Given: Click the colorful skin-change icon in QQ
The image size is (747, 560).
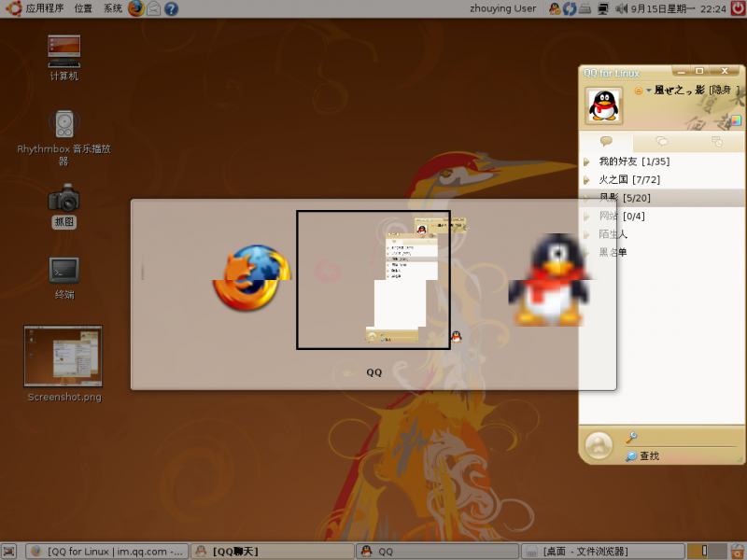Looking at the screenshot, I should click(x=736, y=120).
